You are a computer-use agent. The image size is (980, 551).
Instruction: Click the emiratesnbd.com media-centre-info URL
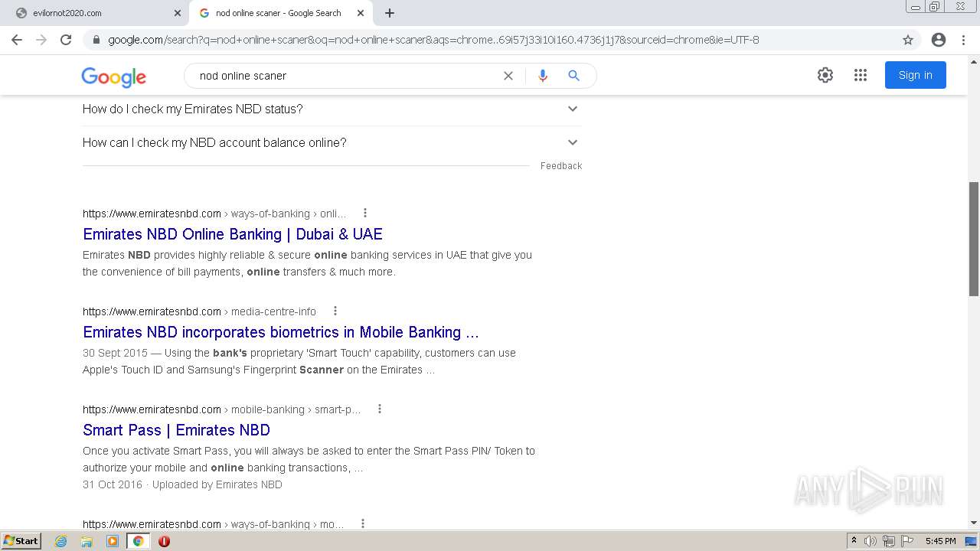[199, 311]
